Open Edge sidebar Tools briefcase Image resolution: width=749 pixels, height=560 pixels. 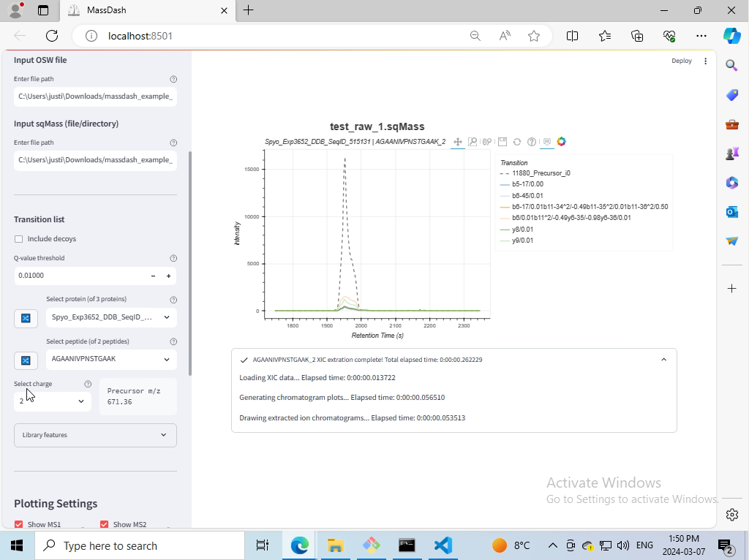pos(731,124)
